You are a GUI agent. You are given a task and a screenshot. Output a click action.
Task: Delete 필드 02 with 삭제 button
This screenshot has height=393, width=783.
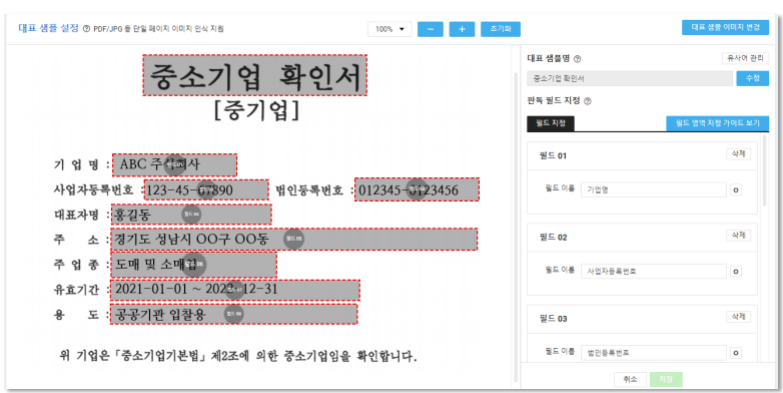739,235
